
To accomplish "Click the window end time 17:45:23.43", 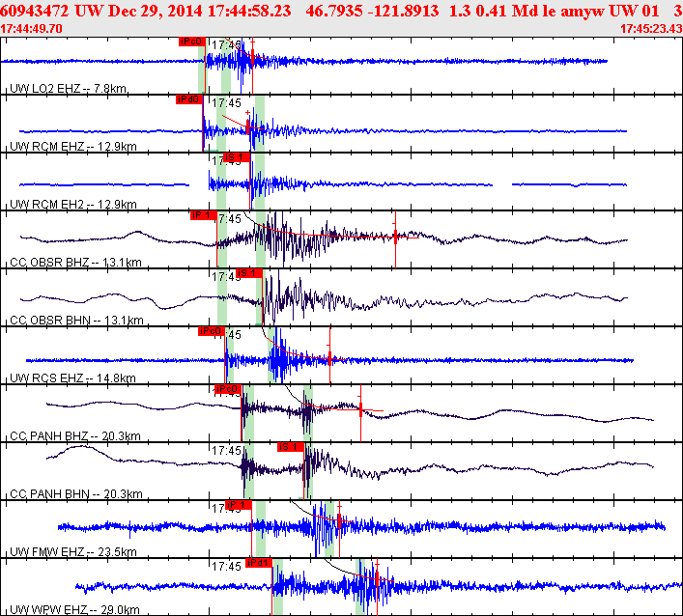I will 652,29.
